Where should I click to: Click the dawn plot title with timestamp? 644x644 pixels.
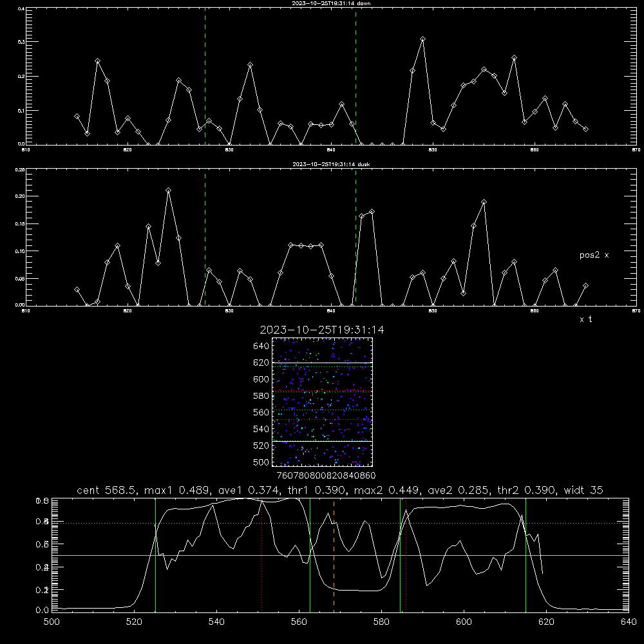point(331,3)
